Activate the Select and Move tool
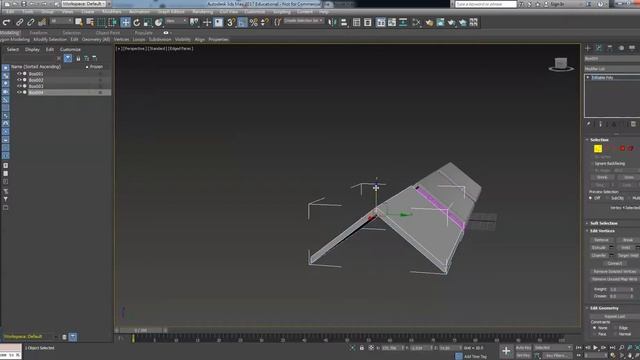Screen dimensions: 640x360 (x=125, y=22)
